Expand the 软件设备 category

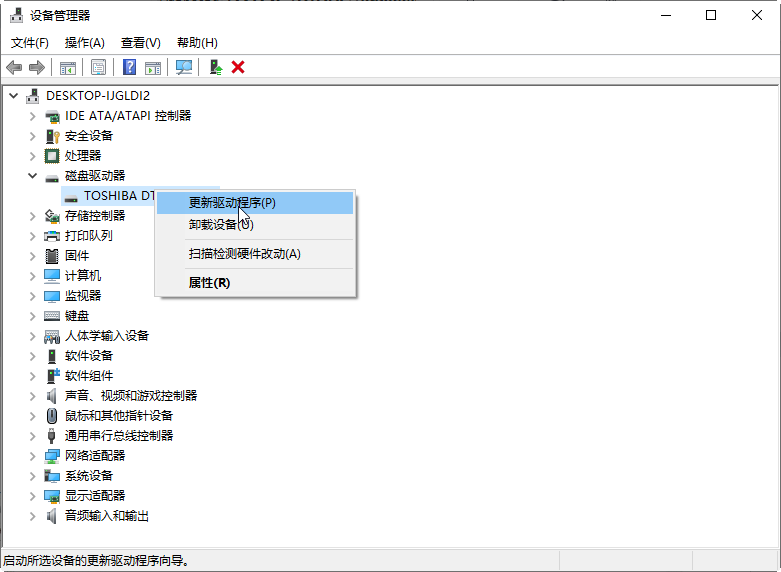point(32,356)
